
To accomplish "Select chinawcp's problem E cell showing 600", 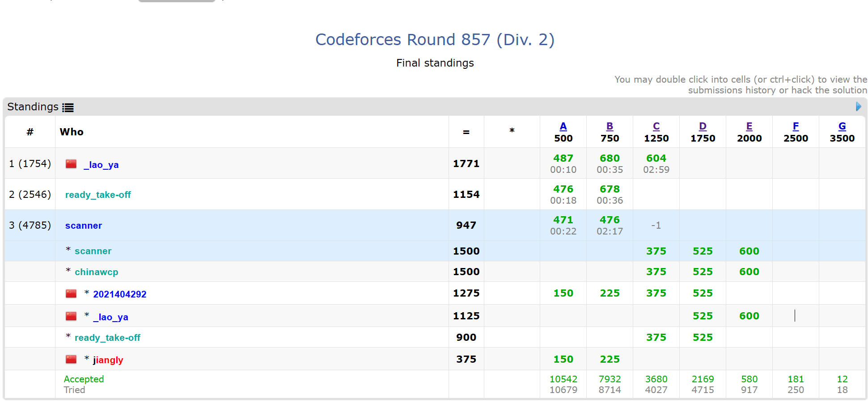I will [749, 272].
